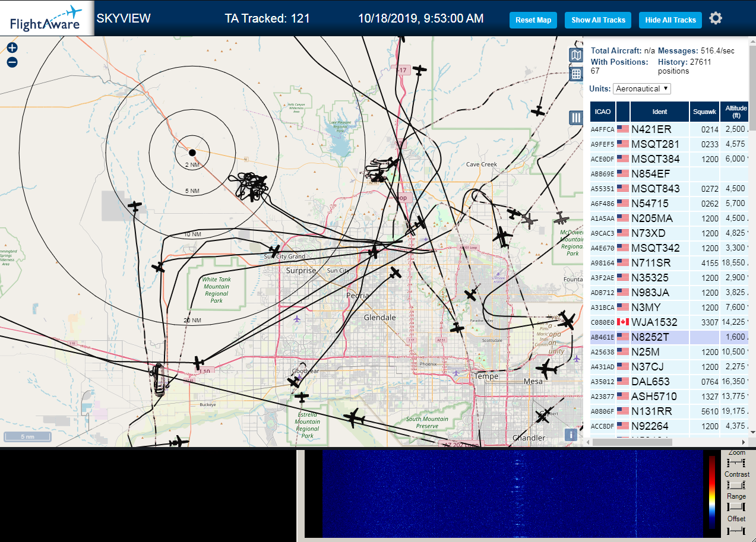Select the MSQT342 aircraft row
Image resolution: width=756 pixels, height=542 pixels.
(669, 248)
